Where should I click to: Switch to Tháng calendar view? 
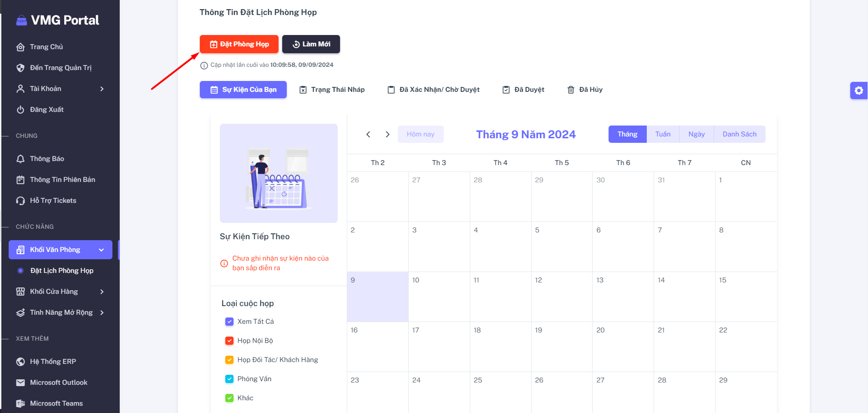pos(627,134)
